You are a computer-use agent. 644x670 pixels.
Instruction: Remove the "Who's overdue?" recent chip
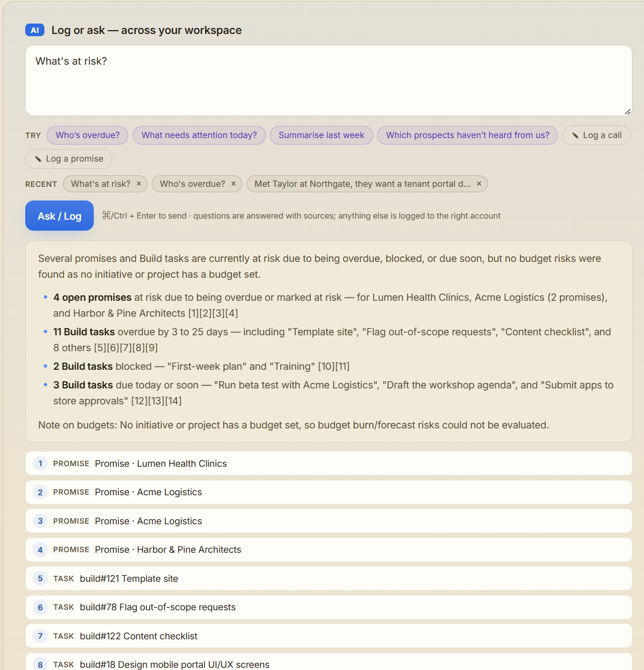click(233, 184)
